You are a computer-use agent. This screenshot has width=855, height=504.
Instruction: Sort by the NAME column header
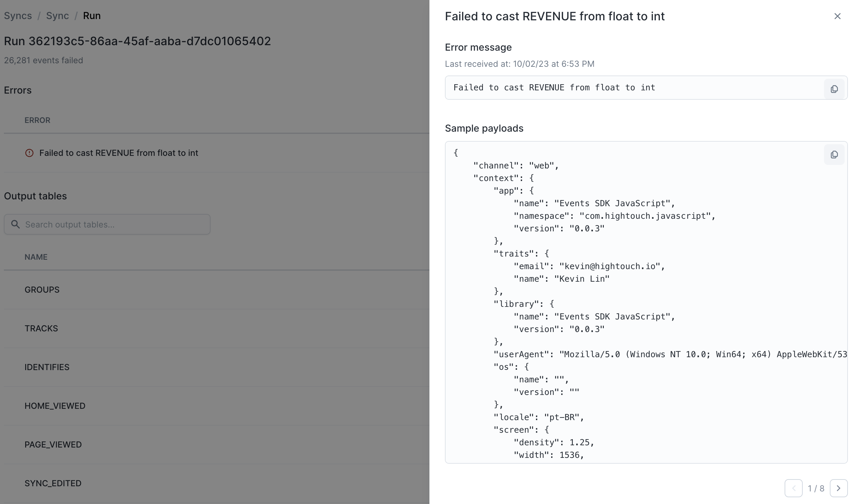(36, 257)
